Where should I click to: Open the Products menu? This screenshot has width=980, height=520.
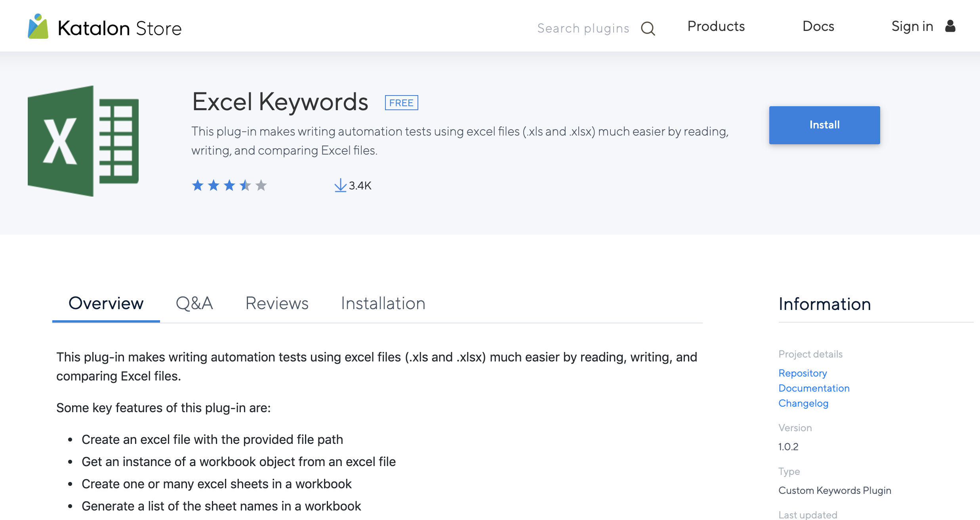(x=716, y=26)
